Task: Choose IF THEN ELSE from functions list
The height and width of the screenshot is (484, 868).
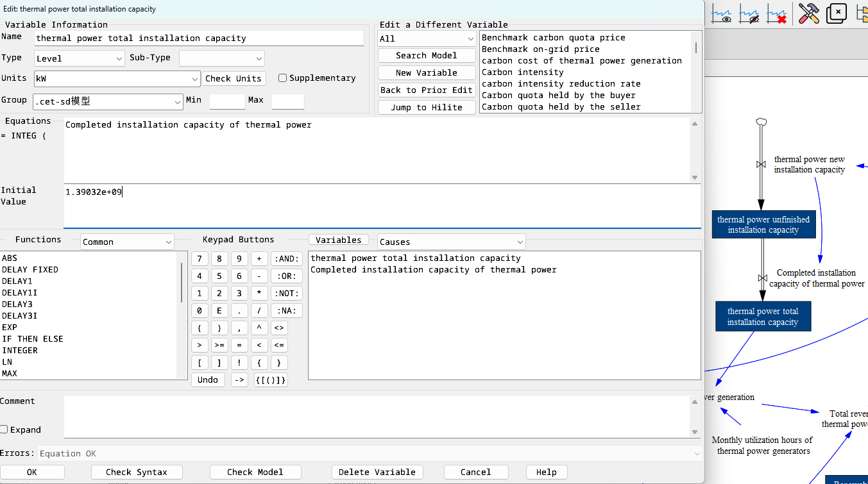Action: pos(33,339)
